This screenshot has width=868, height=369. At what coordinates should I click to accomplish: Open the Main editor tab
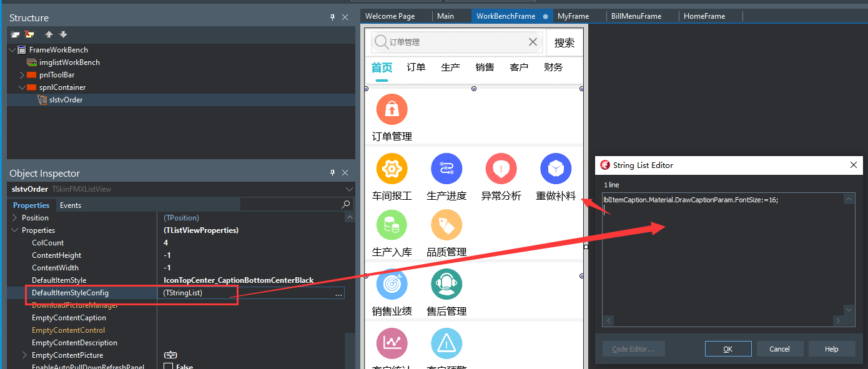446,16
